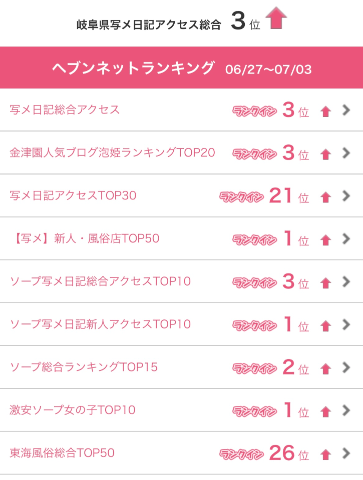The image size is (363, 480).
Task: Click the ランクイン badge in 東海風俗総合TOP50 row
Action: point(242,454)
